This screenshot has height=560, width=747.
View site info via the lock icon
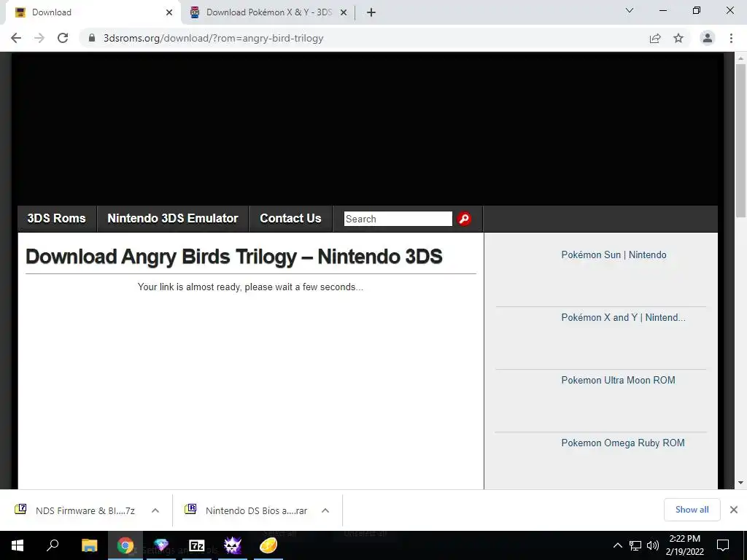[x=92, y=38]
